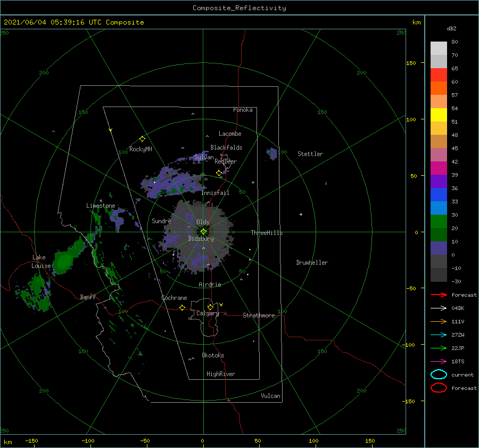Image resolution: width=479 pixels, height=448 pixels.
Task: Click the Lake Louise label
Action: click(x=41, y=262)
